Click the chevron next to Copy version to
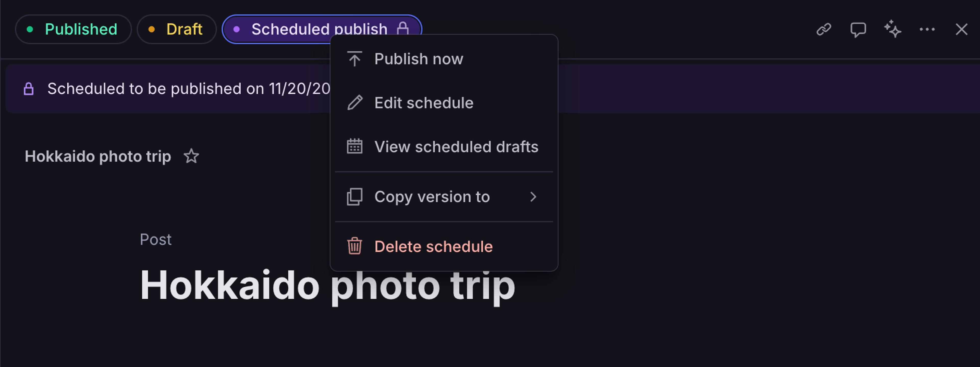This screenshot has height=367, width=980. point(533,197)
